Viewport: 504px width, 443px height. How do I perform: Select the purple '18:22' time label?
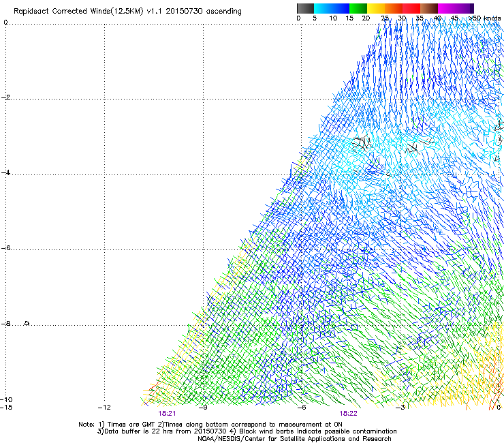349,414
